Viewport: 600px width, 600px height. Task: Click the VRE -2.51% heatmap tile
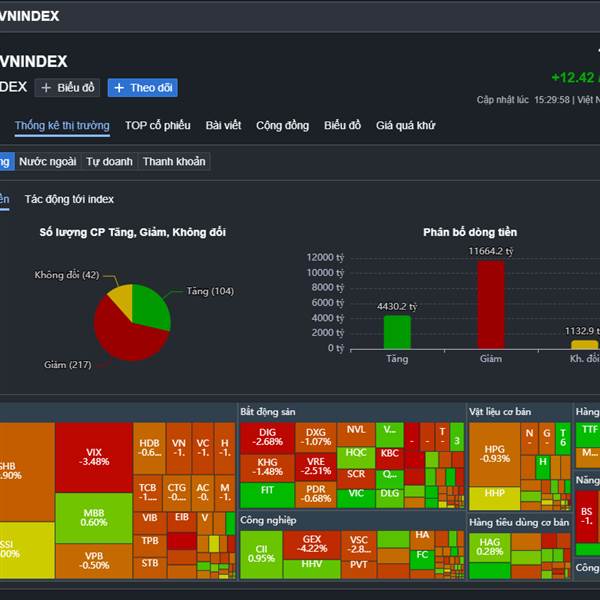315,466
